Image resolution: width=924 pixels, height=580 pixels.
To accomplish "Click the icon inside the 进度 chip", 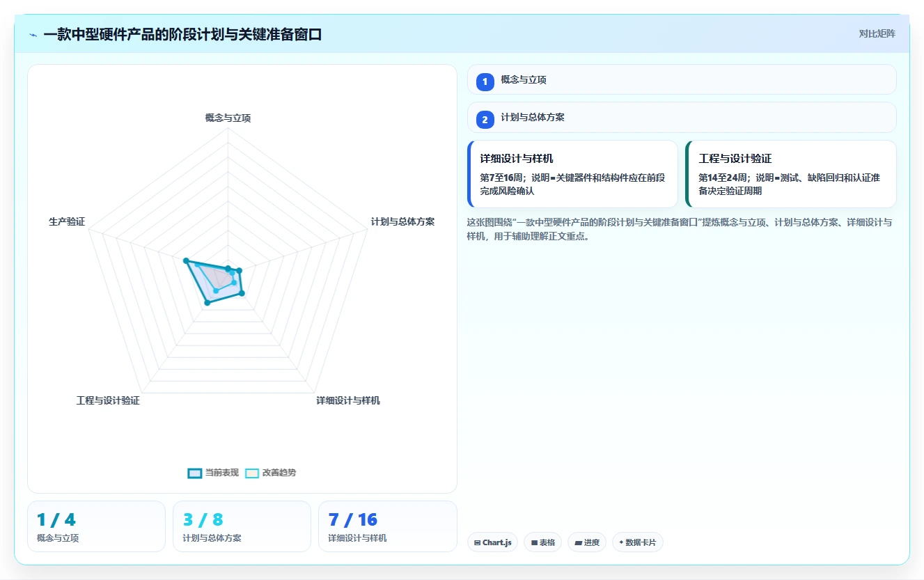I will (578, 542).
